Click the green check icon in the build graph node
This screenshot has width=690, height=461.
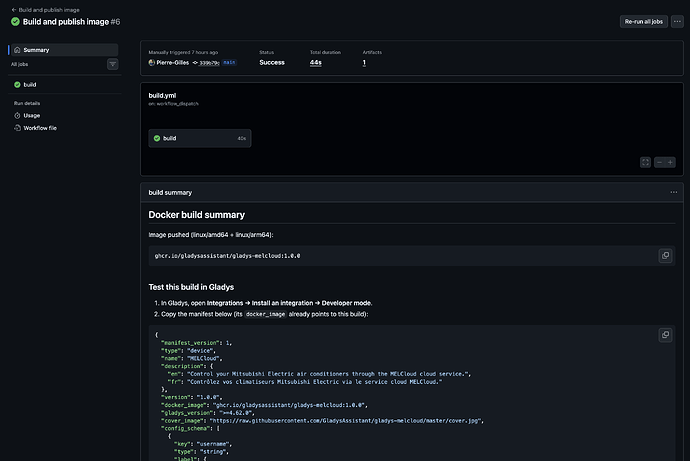coord(157,138)
